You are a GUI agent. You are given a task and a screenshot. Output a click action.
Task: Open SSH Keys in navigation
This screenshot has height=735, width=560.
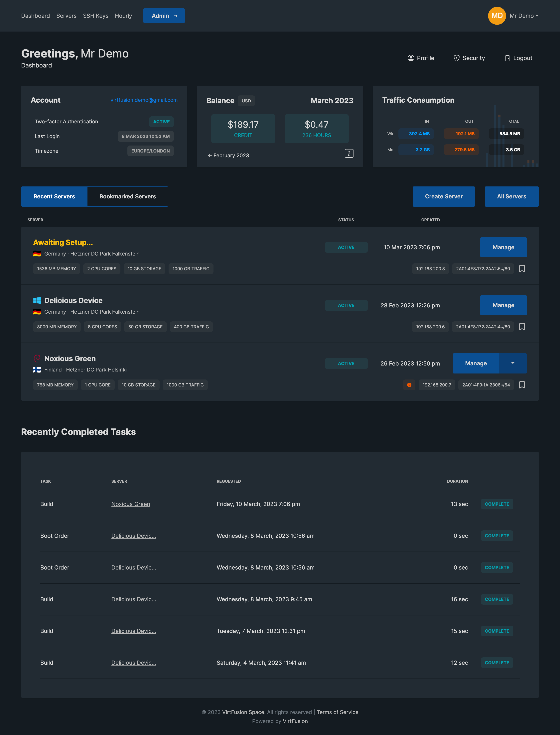[x=95, y=16]
